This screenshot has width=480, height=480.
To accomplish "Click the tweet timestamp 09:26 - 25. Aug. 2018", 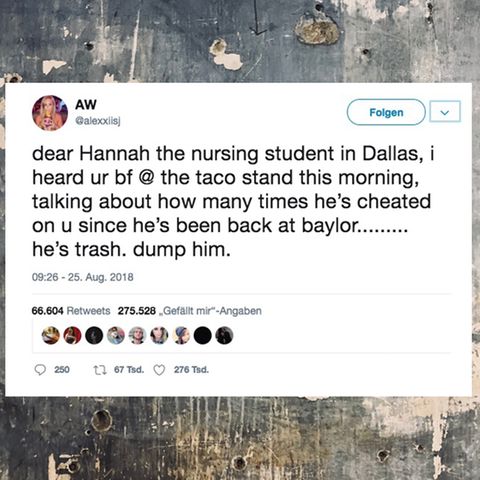I will [x=83, y=277].
